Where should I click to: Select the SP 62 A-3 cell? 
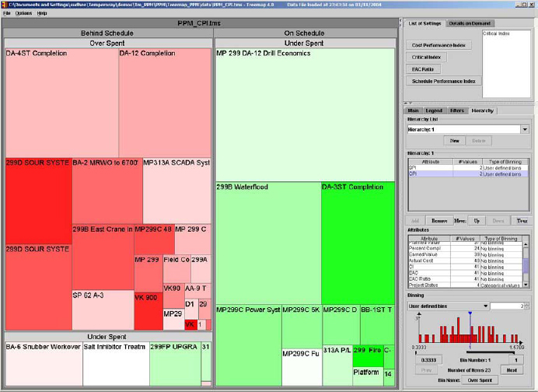point(103,310)
